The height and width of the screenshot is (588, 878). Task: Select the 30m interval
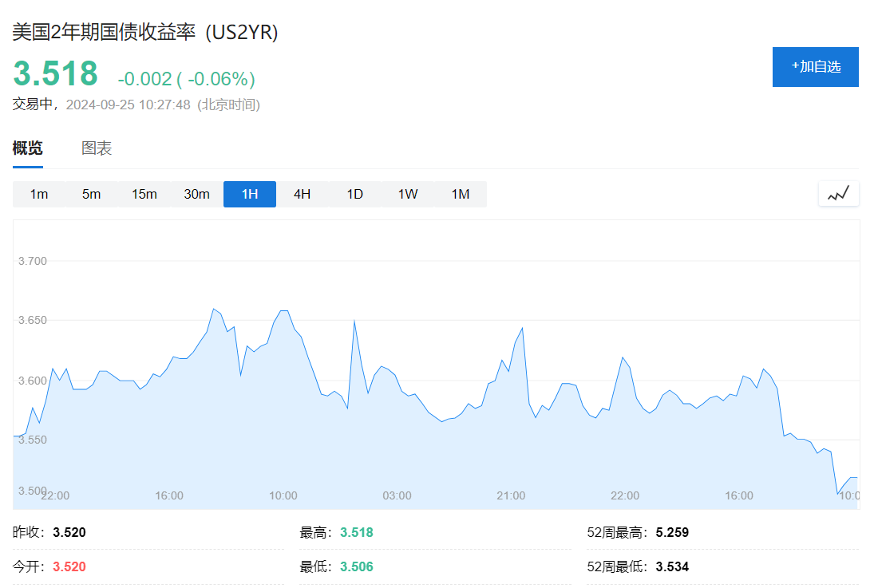[x=196, y=194]
